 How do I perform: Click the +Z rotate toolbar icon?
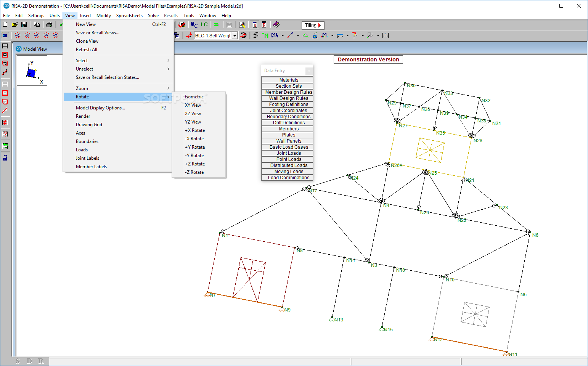pyautogui.click(x=56, y=35)
